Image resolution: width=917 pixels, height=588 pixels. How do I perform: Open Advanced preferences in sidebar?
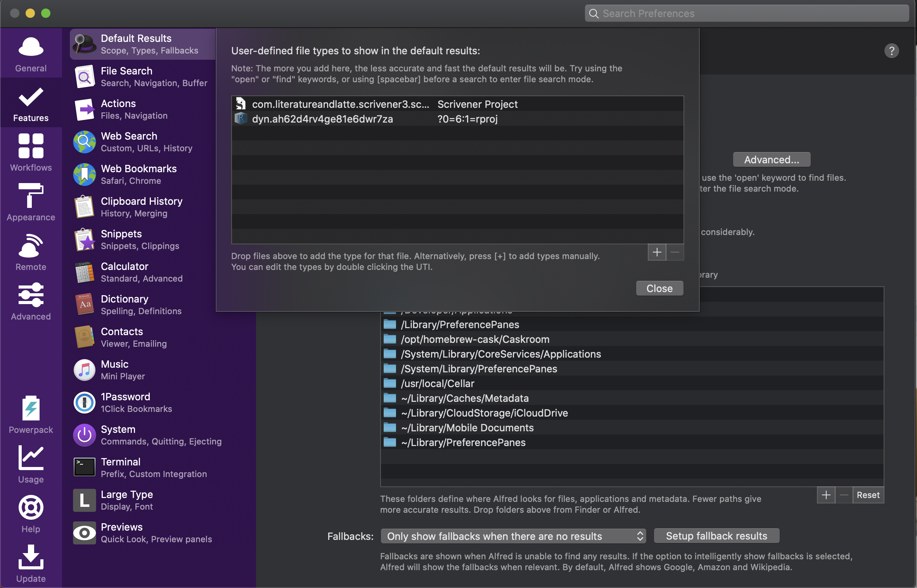(31, 302)
